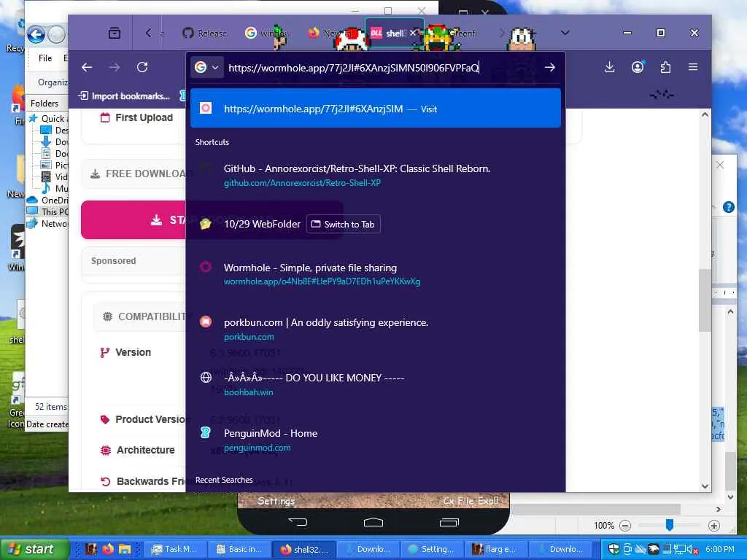Switch to the Google windows search tab

coord(266,33)
